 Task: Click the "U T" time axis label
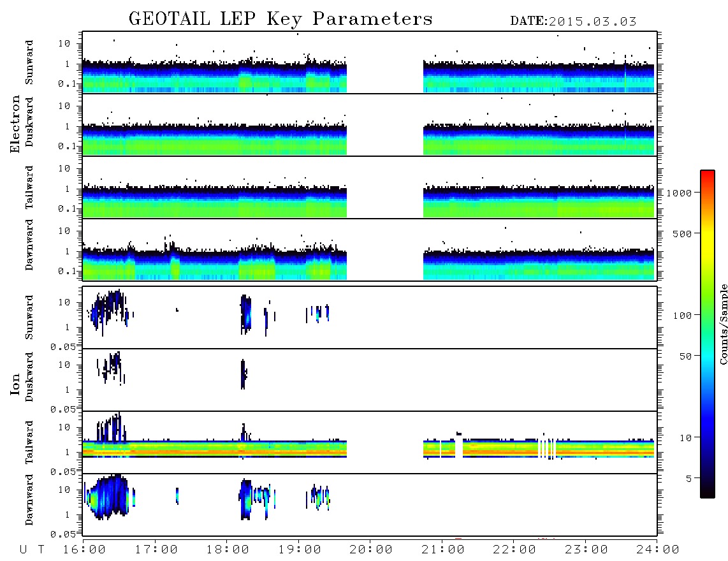pos(32,550)
